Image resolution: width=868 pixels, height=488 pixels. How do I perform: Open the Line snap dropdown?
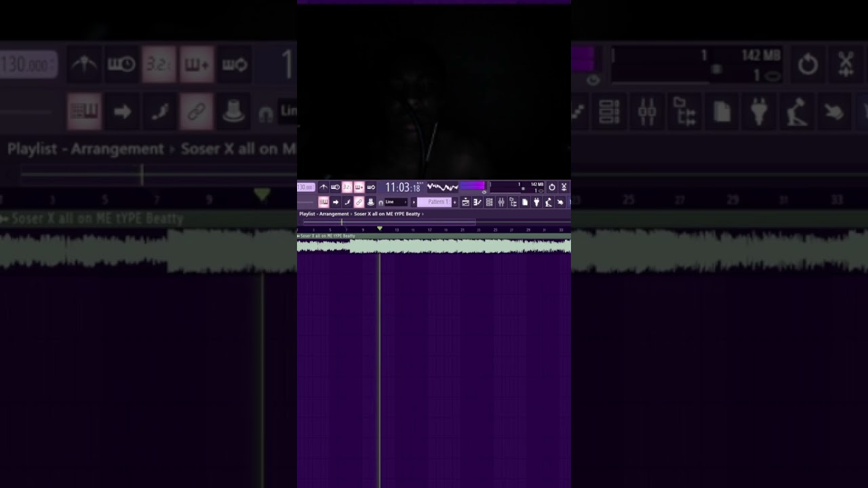coord(396,202)
